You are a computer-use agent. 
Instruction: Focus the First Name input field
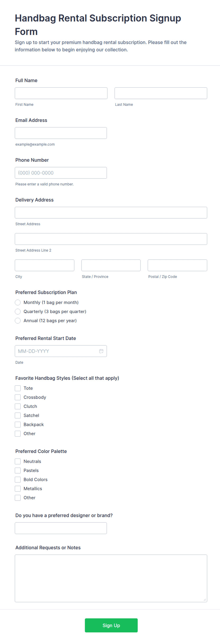click(x=61, y=93)
